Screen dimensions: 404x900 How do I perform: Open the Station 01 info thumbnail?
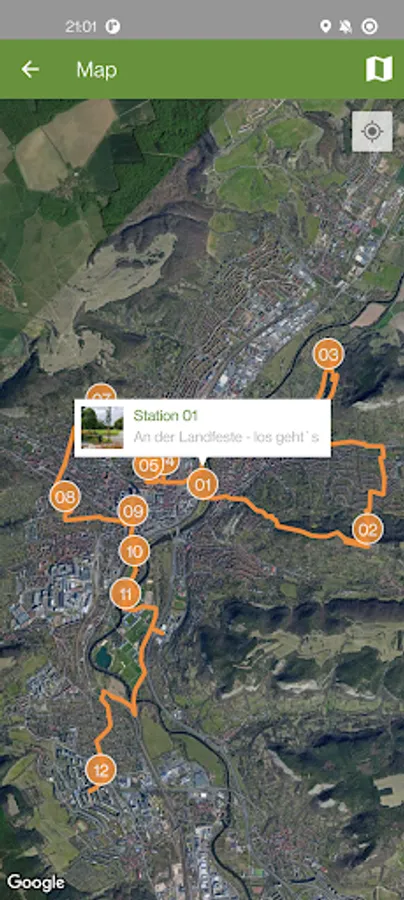click(x=102, y=428)
